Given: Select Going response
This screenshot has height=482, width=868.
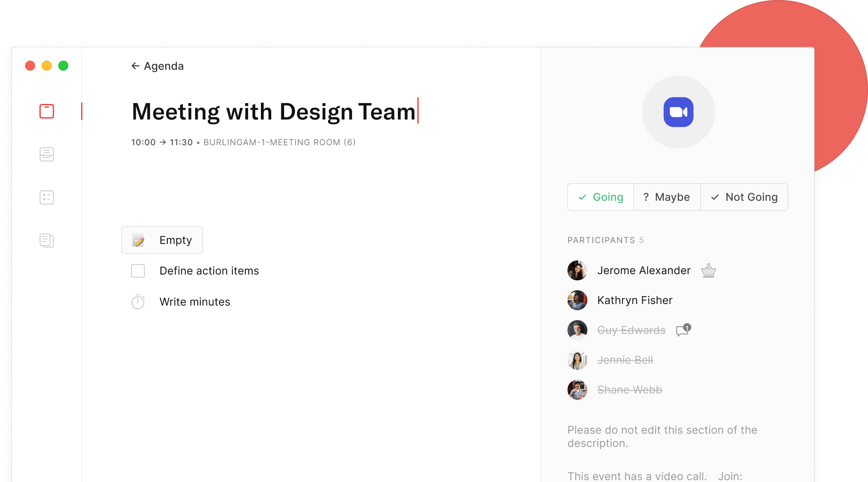Looking at the screenshot, I should tap(600, 197).
